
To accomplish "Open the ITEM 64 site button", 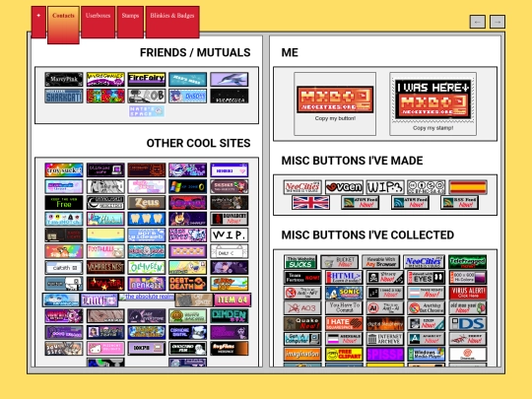I will [233, 299].
